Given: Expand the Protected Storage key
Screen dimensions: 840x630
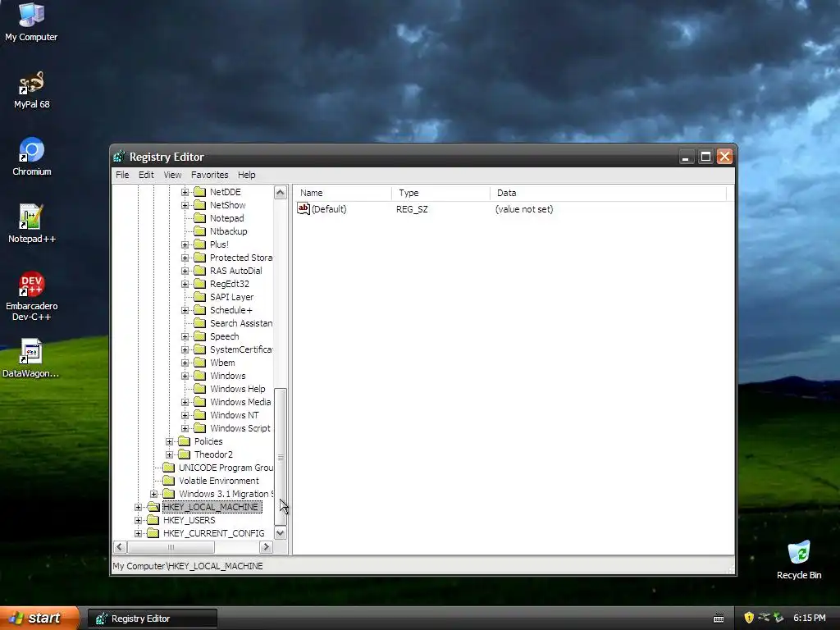Looking at the screenshot, I should pyautogui.click(x=185, y=258).
